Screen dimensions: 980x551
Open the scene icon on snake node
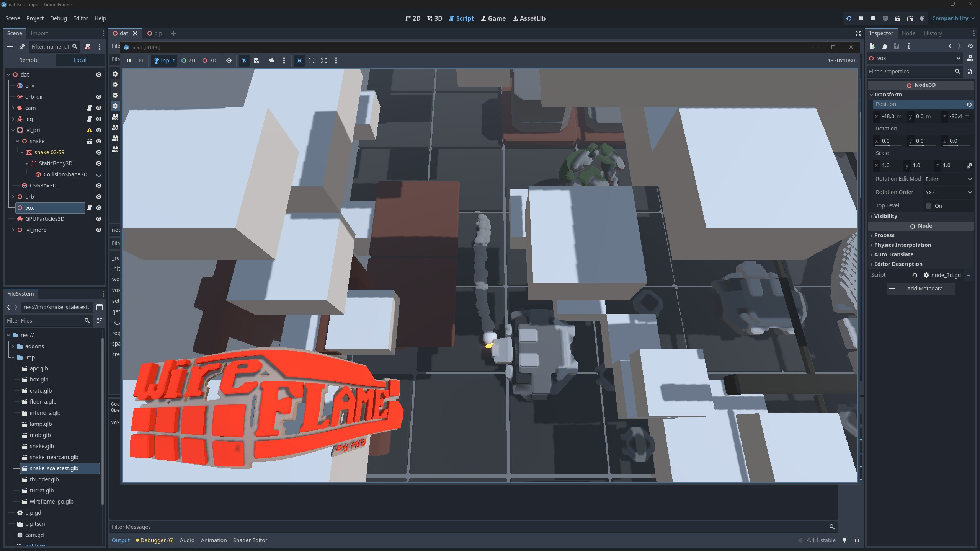point(90,141)
